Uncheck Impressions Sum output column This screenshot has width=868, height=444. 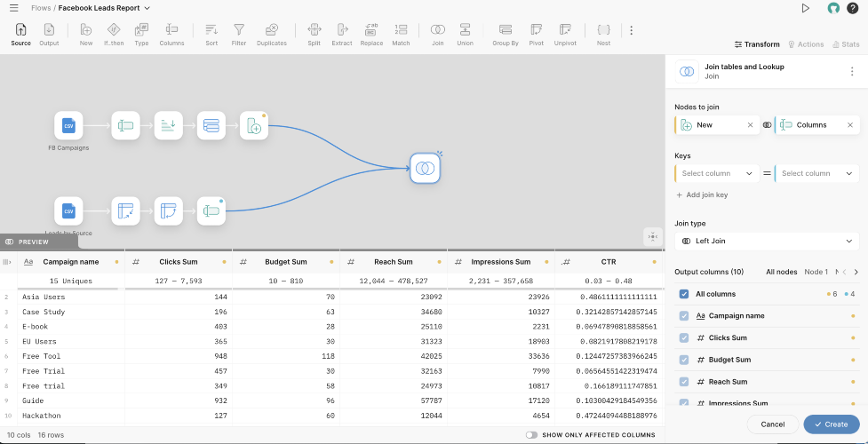(x=684, y=403)
